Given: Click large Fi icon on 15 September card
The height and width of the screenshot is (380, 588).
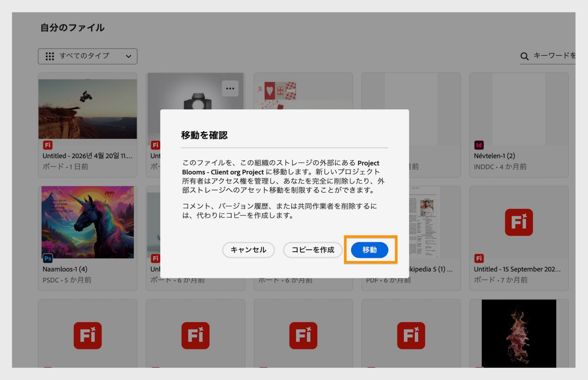Looking at the screenshot, I should coord(519,222).
